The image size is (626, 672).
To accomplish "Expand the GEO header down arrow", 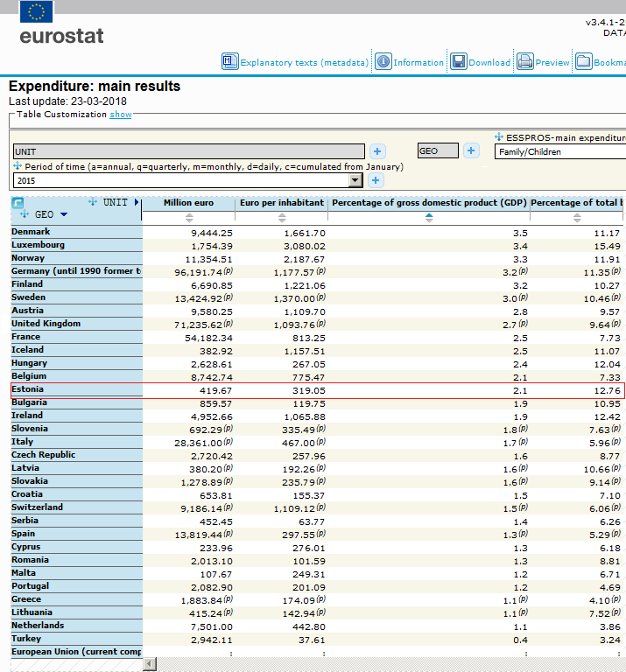I will (x=64, y=214).
